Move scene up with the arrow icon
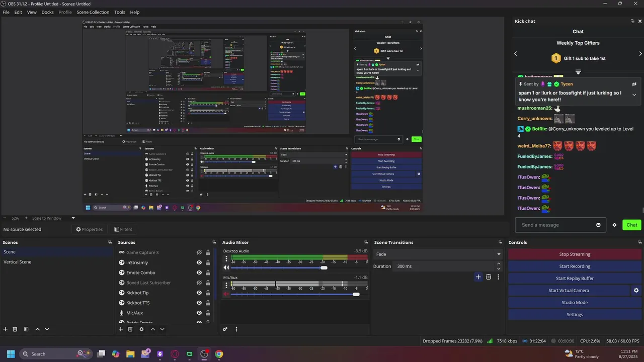Screen dimensions: 644x362 click(37, 329)
